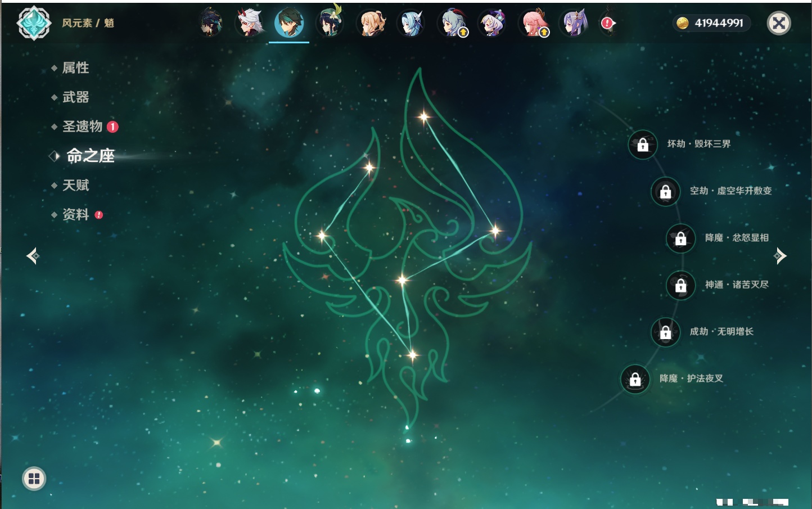Select the 命之座 constellation page
The height and width of the screenshot is (509, 812).
click(x=90, y=156)
